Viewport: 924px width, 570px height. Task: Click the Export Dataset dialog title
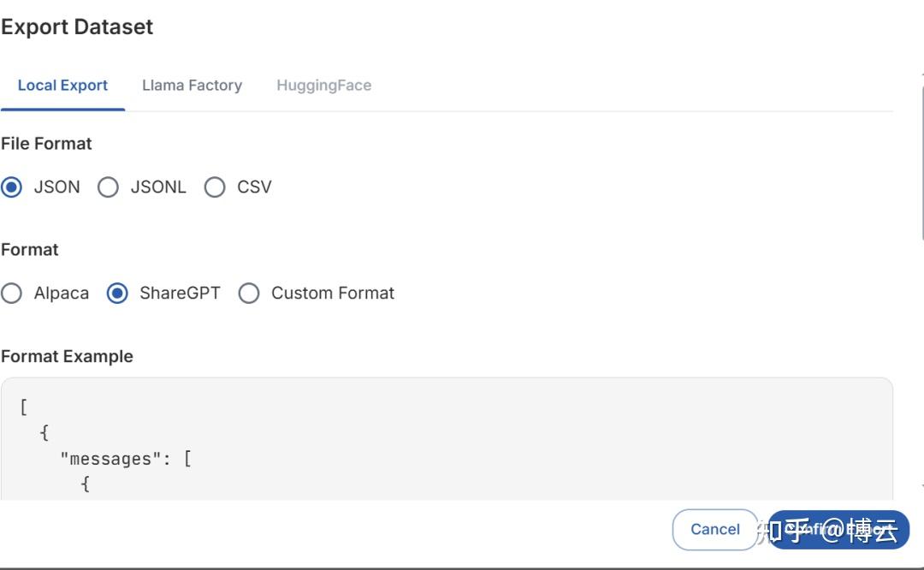click(77, 27)
